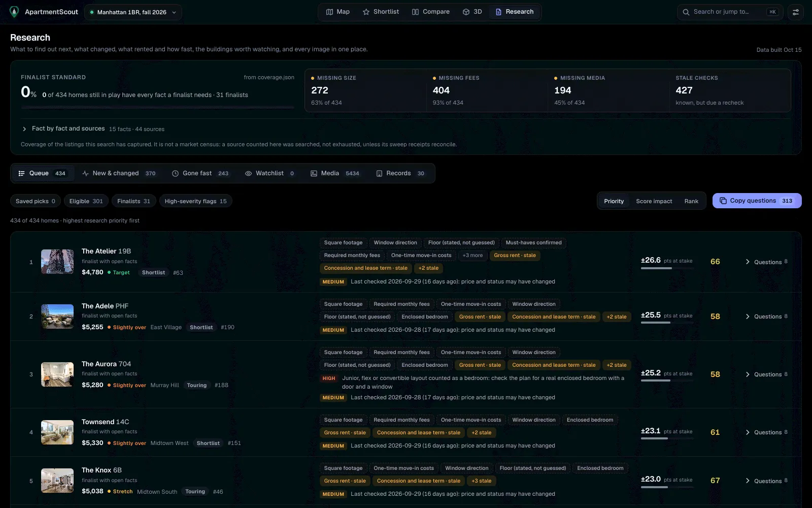Click the ApartmentScout logo icon
The height and width of the screenshot is (508, 812).
[x=14, y=12]
